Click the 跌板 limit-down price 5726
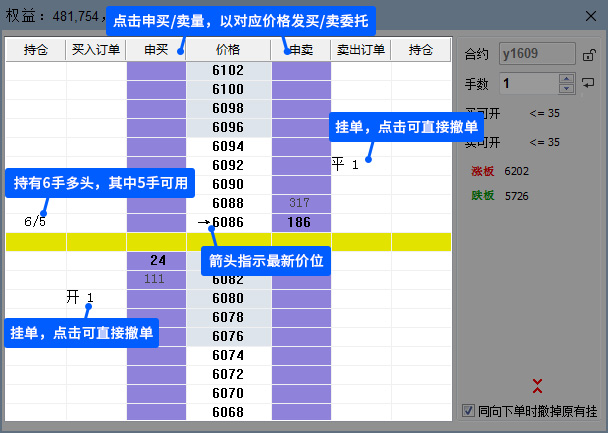This screenshot has height=433, width=608. pos(518,196)
